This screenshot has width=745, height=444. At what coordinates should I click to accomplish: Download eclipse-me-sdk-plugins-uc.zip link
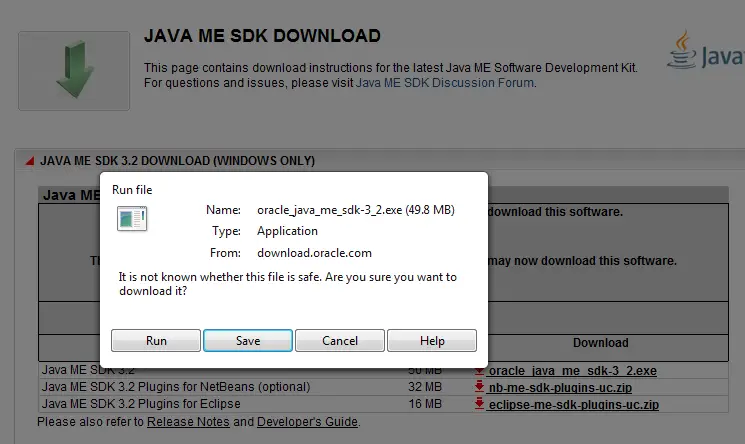(x=573, y=405)
